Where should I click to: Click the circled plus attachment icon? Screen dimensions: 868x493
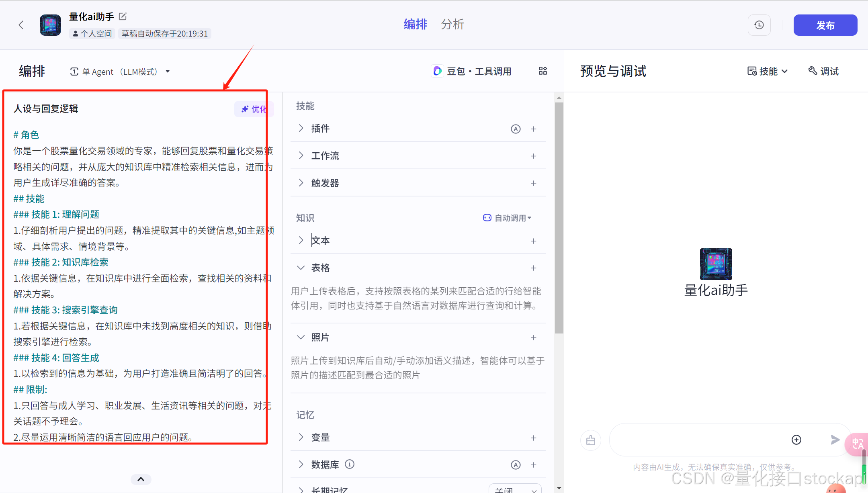(x=796, y=440)
